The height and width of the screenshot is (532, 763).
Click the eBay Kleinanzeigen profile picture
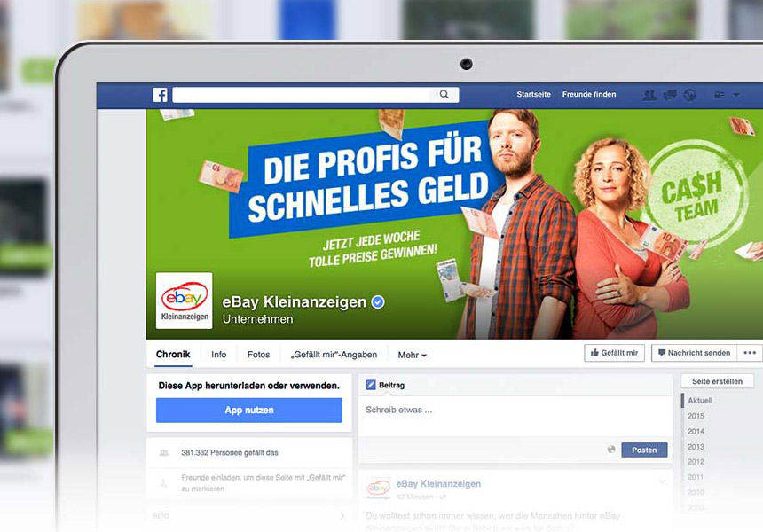pos(185,301)
